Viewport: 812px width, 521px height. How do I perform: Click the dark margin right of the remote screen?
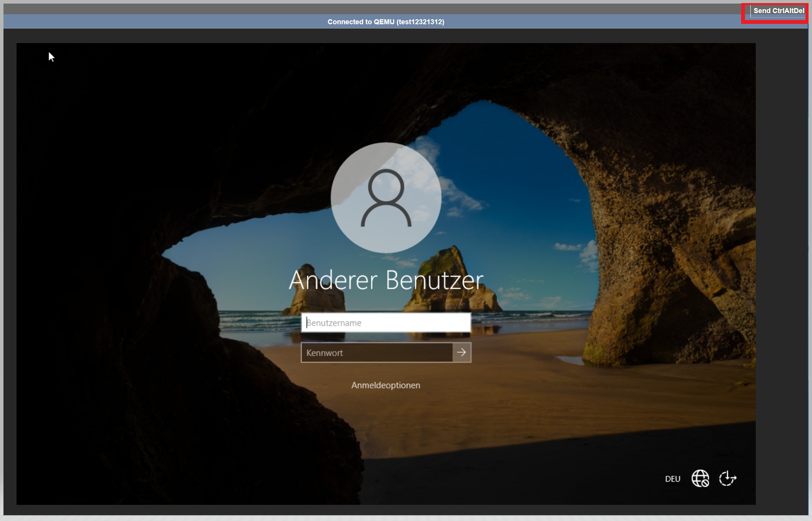click(x=782, y=269)
